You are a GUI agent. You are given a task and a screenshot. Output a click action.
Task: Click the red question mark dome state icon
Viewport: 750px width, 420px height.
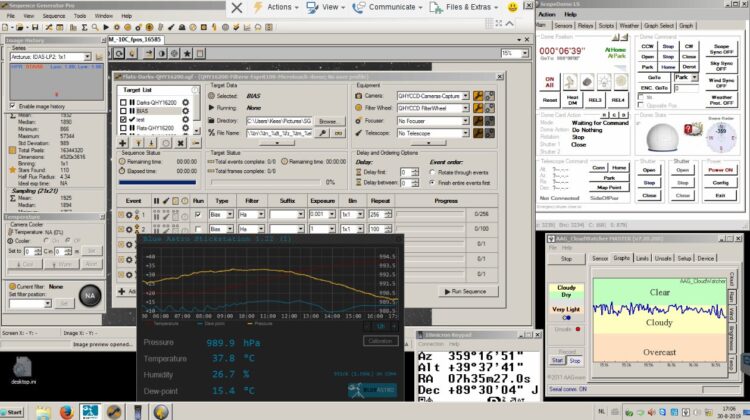(688, 129)
